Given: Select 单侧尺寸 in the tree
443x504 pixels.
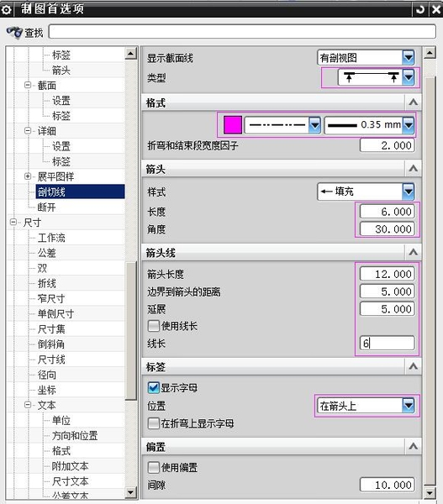Looking at the screenshot, I should (55, 313).
